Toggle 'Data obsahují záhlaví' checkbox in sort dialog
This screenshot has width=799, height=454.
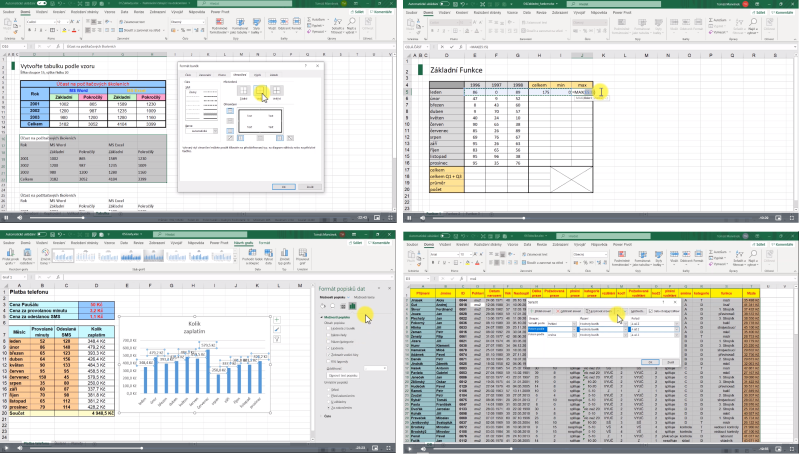651,311
